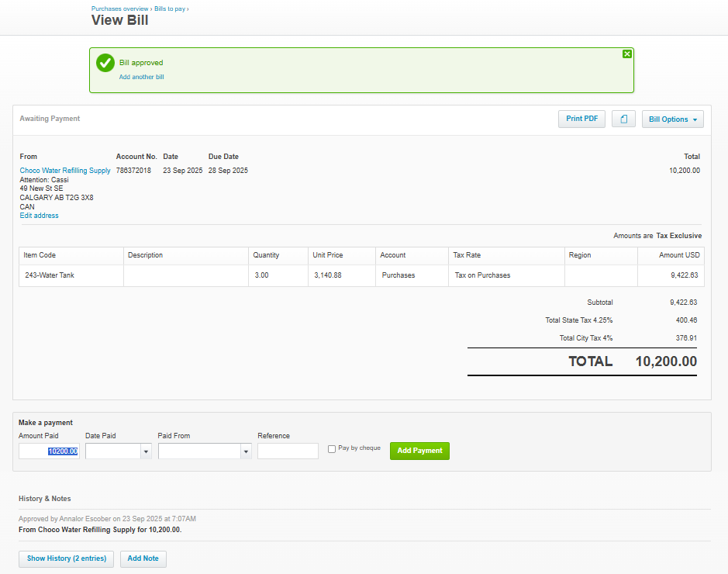Click the green checkmark approval icon
The width and height of the screenshot is (728, 574).
click(105, 64)
